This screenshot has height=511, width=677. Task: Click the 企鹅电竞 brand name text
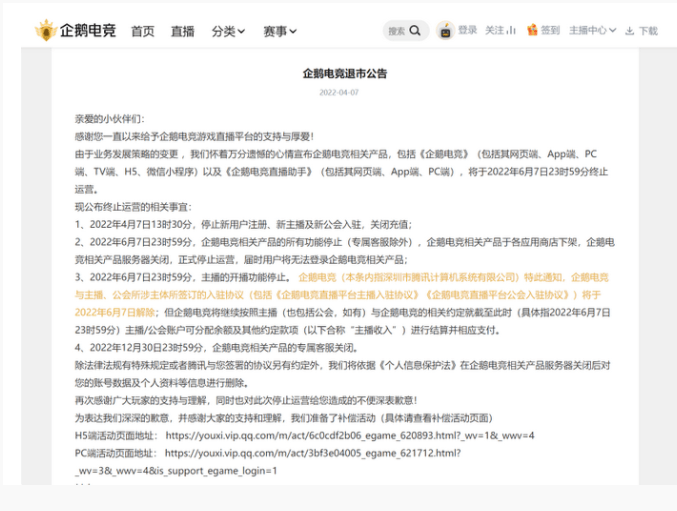tap(88, 30)
